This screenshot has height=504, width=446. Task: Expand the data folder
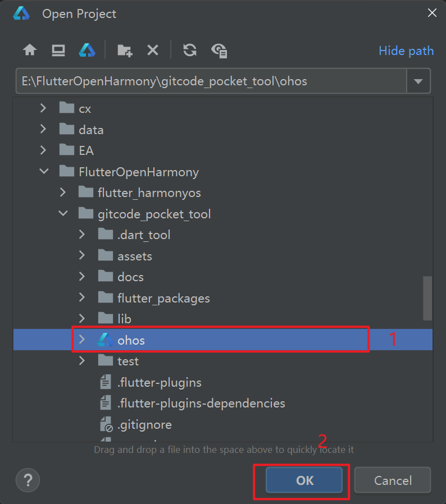pyautogui.click(x=43, y=129)
